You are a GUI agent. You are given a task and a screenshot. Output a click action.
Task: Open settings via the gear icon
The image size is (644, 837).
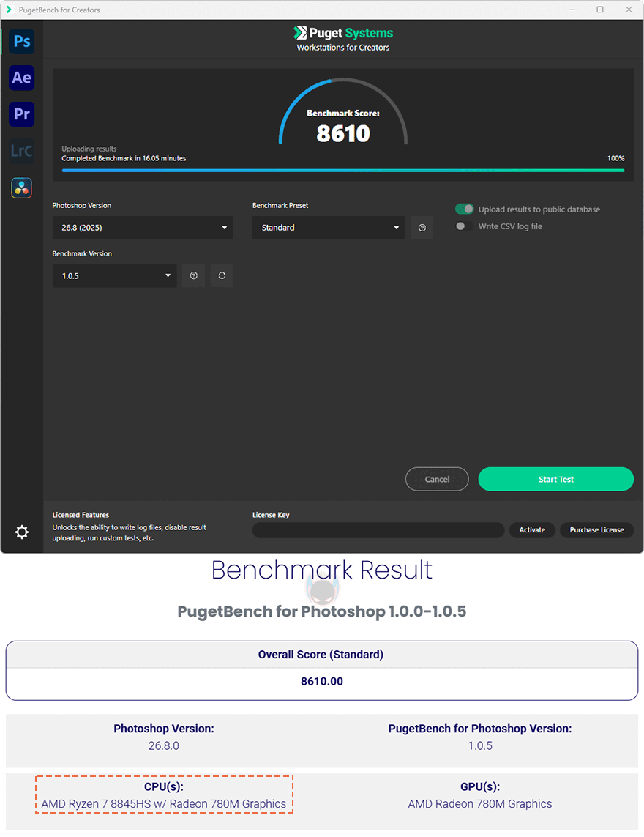pyautogui.click(x=22, y=532)
